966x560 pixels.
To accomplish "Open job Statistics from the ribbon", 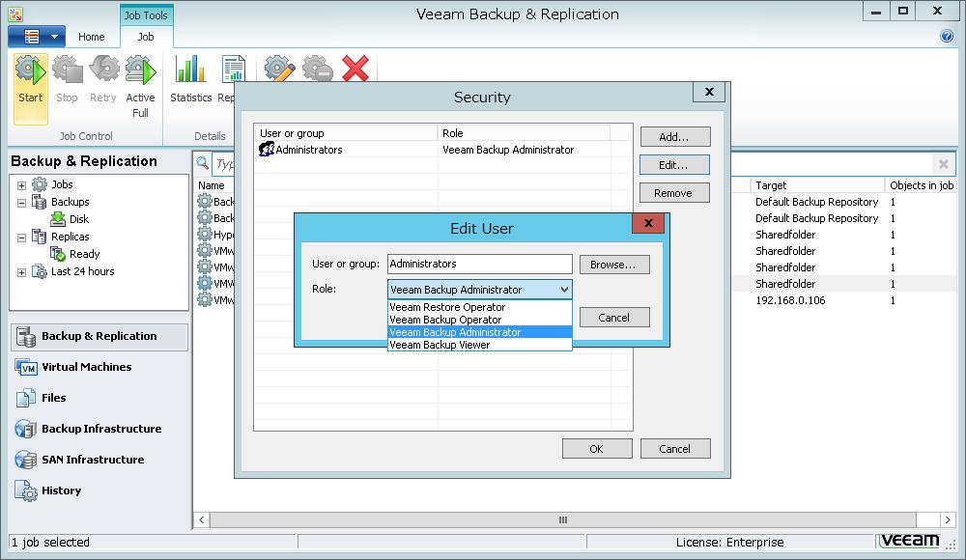I will (190, 79).
